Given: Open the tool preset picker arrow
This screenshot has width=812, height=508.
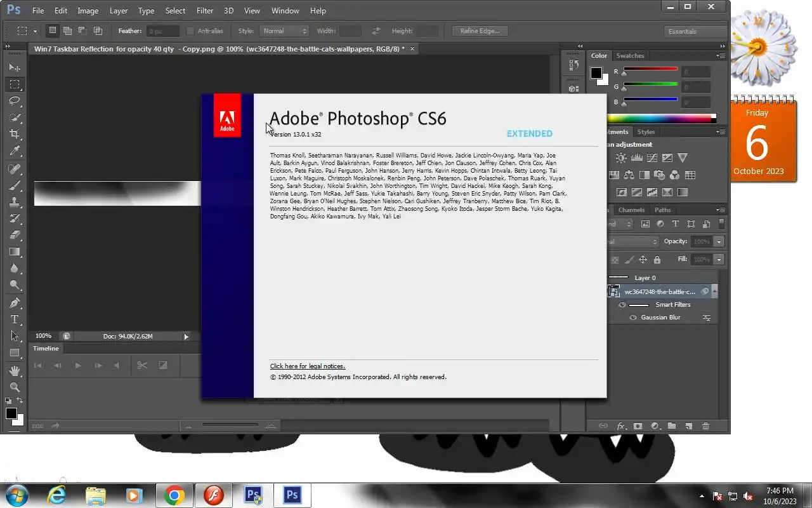Looking at the screenshot, I should pyautogui.click(x=35, y=30).
